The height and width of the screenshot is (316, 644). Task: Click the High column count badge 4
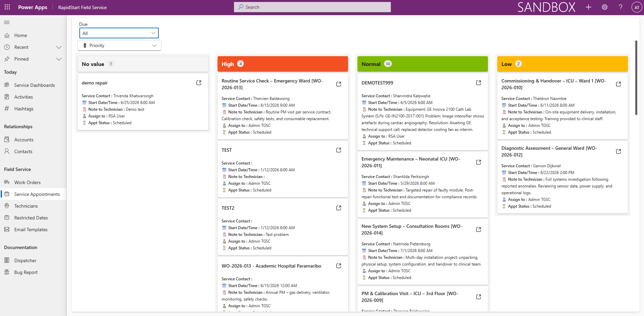point(240,64)
